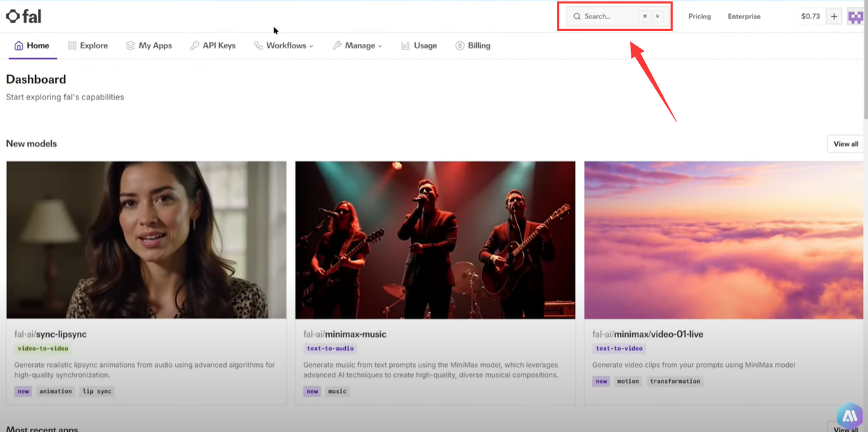Open the user avatar menu
The image size is (868, 432).
(855, 16)
